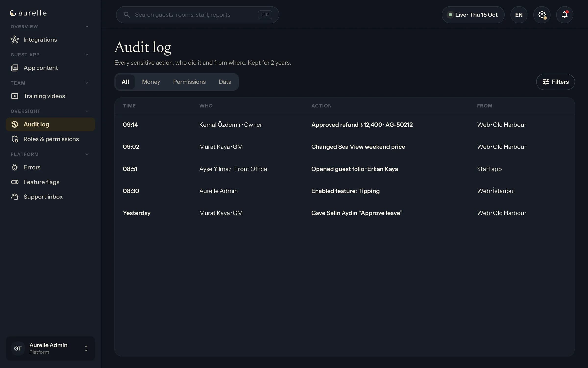Focus the search guests, rooms field
This screenshot has height=368, width=588.
(197, 15)
